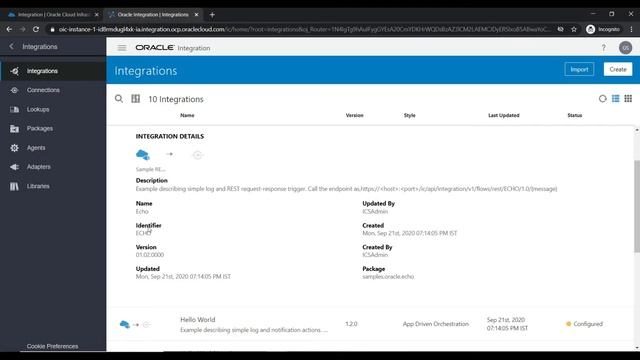Reload the page

[36, 29]
